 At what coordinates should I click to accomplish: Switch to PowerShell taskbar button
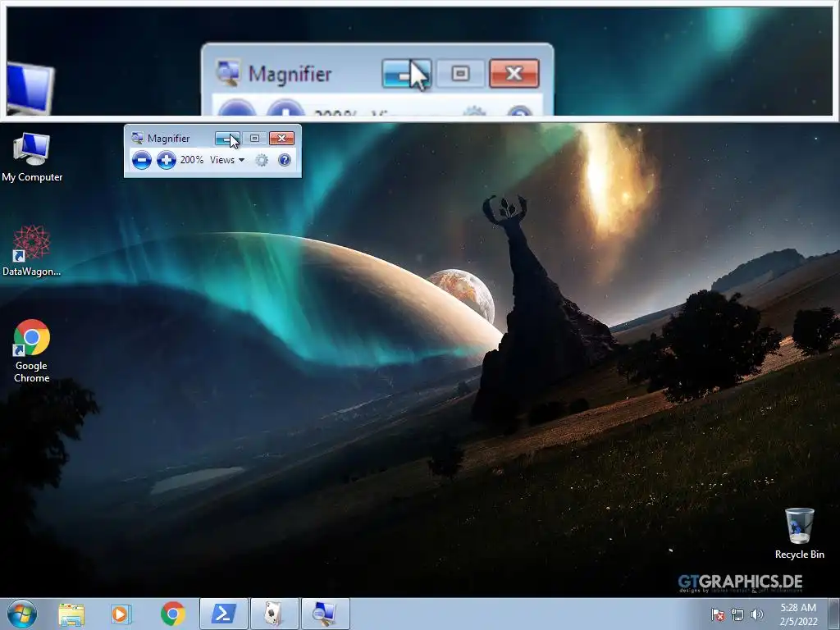point(224,614)
